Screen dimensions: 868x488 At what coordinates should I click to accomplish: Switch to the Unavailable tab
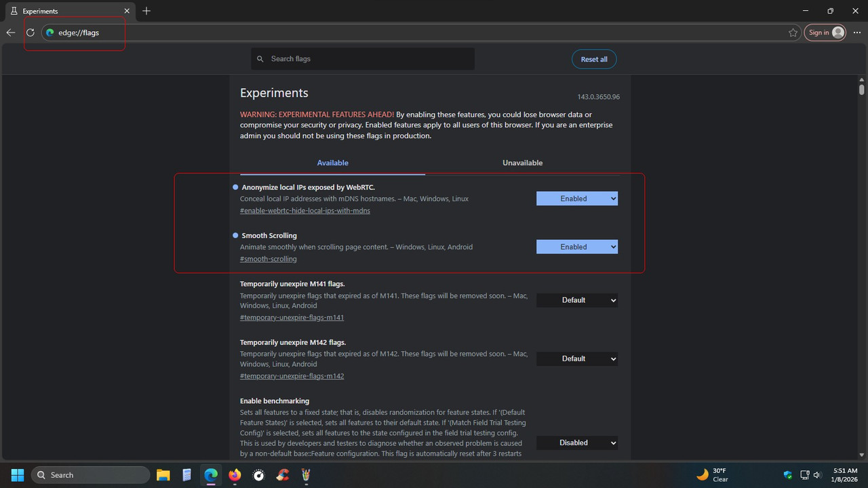pos(522,163)
